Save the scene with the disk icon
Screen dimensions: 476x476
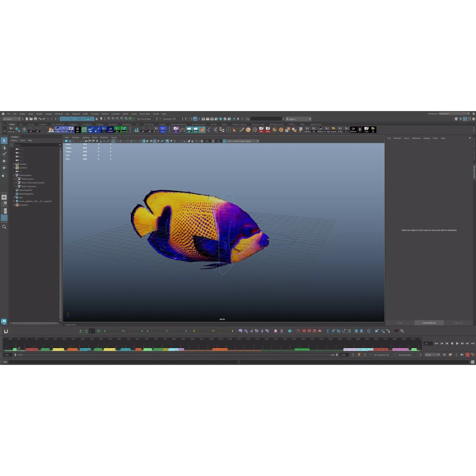tap(35, 119)
